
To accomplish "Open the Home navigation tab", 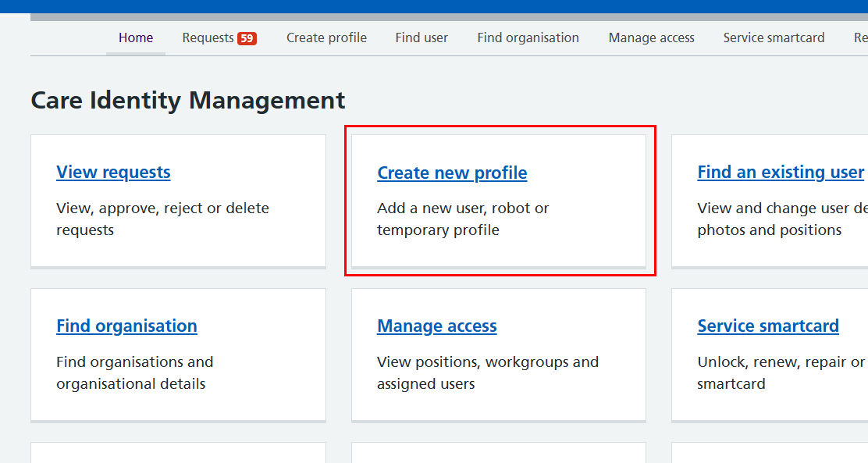I will (136, 37).
